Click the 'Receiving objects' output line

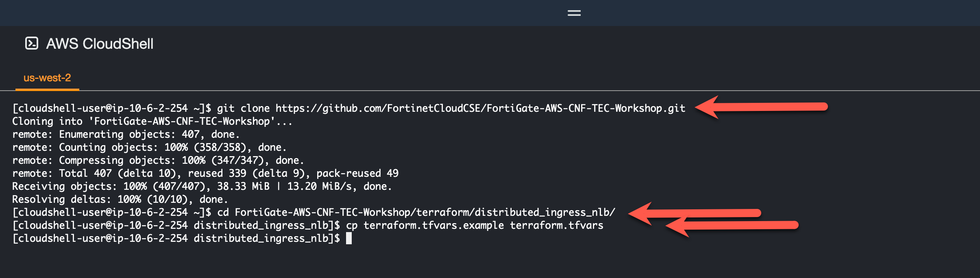click(x=202, y=186)
